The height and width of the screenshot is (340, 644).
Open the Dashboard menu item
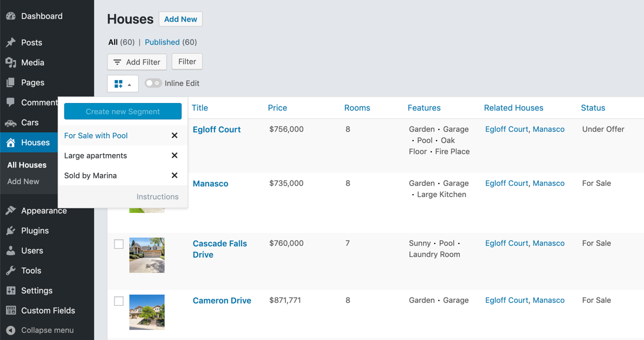pos(42,16)
